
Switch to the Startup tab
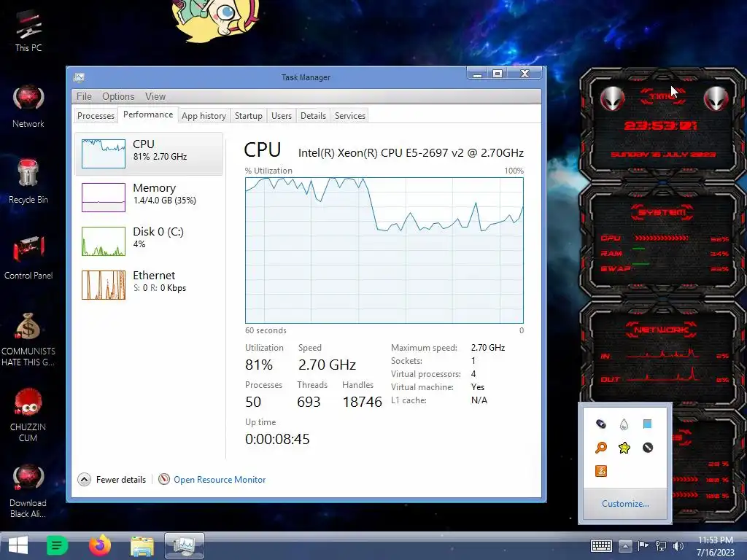[x=249, y=116]
